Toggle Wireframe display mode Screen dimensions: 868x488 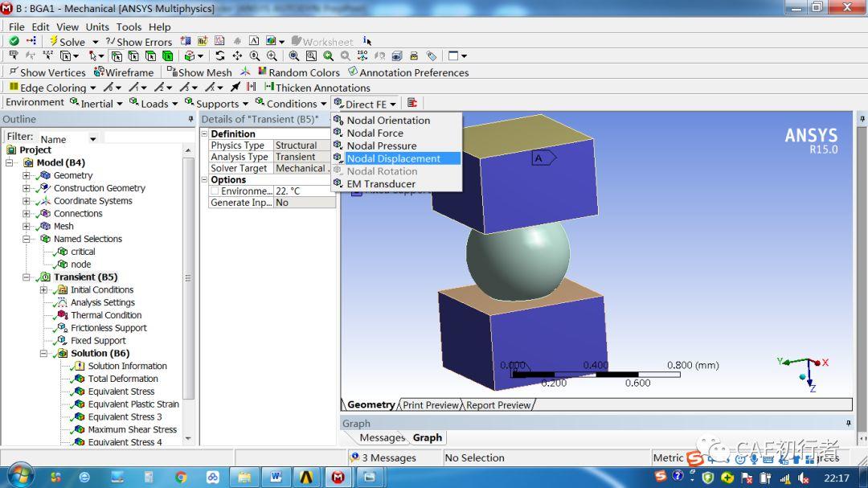(x=124, y=72)
